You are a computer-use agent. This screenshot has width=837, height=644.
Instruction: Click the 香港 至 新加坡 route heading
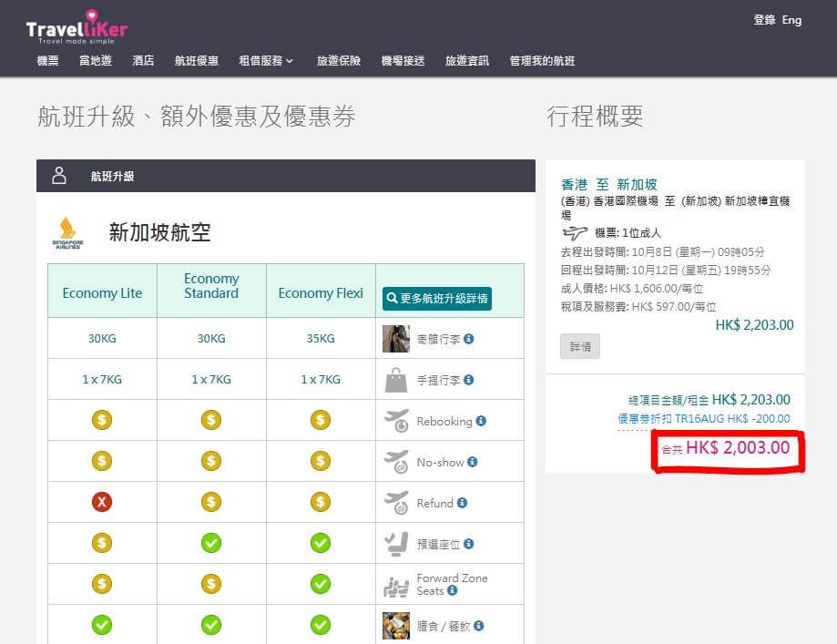[x=609, y=185]
